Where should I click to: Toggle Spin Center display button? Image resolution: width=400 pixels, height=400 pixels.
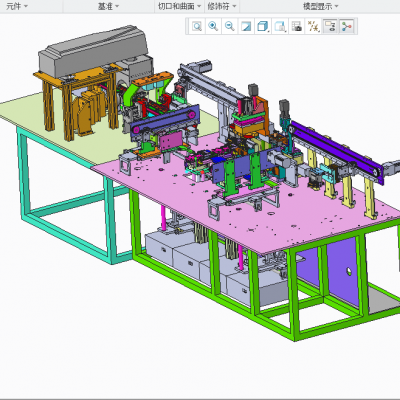click(x=347, y=26)
